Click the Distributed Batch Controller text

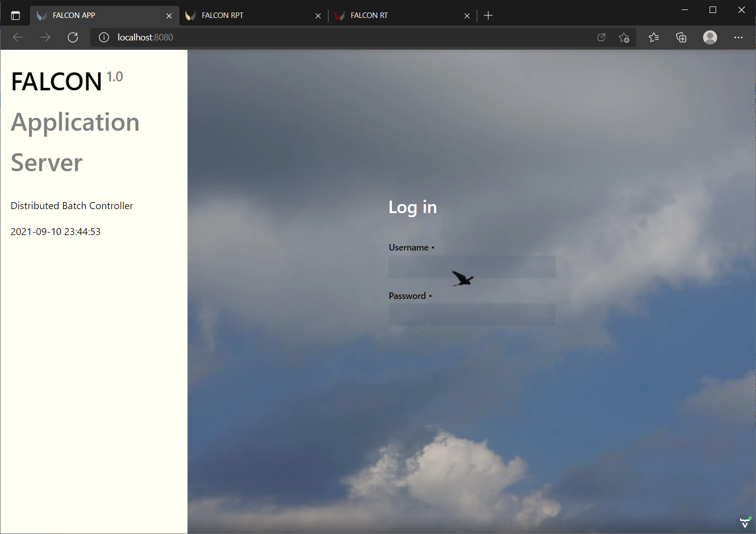72,206
